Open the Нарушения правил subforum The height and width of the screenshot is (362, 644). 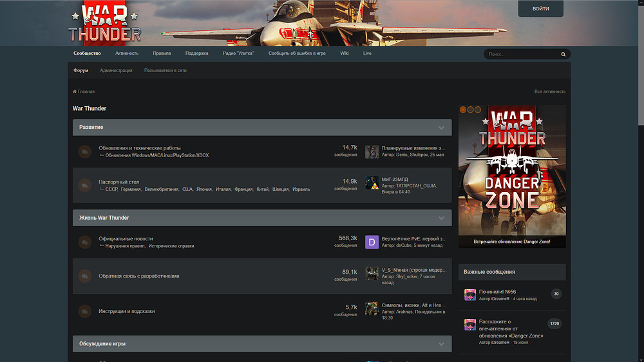pos(125,246)
